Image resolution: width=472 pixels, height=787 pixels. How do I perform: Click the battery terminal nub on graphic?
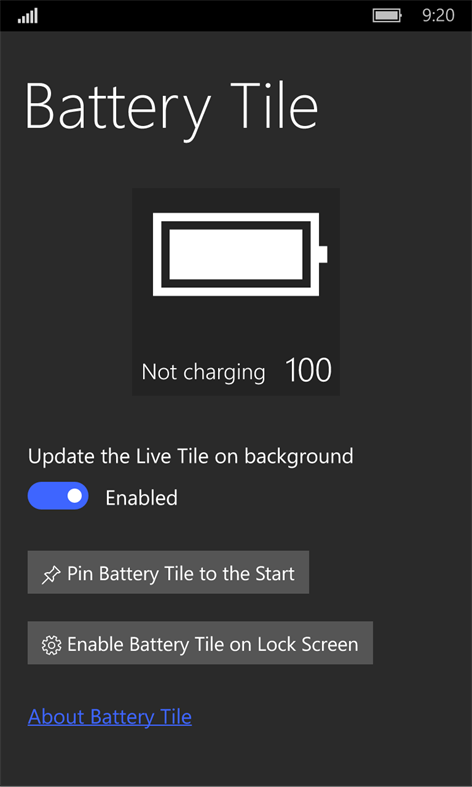[x=323, y=254]
